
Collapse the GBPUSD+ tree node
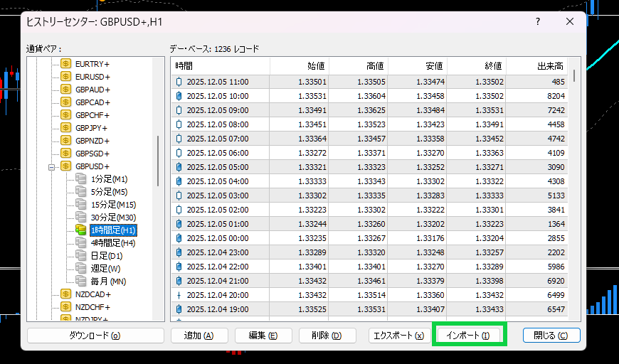(x=51, y=166)
